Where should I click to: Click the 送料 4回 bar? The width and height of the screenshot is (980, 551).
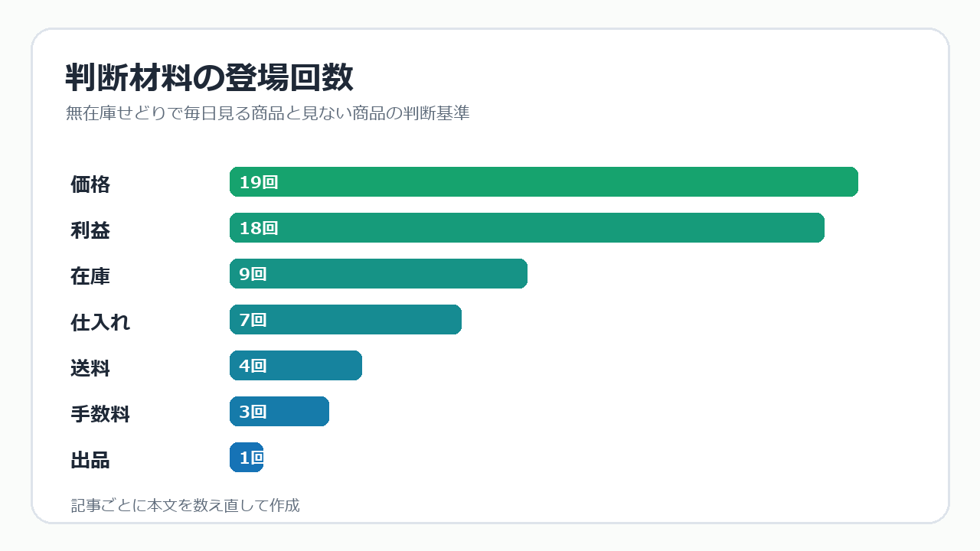point(296,366)
